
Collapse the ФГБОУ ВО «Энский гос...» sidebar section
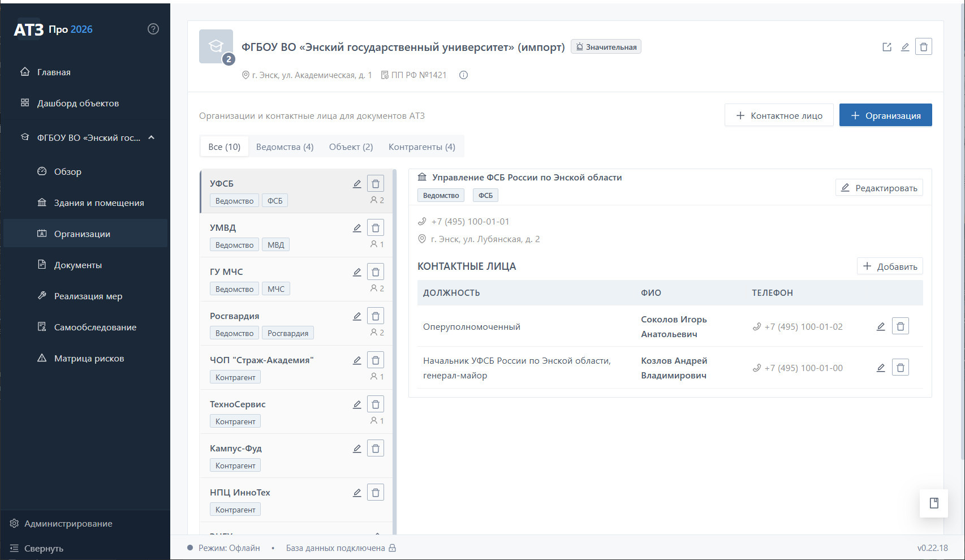152,137
